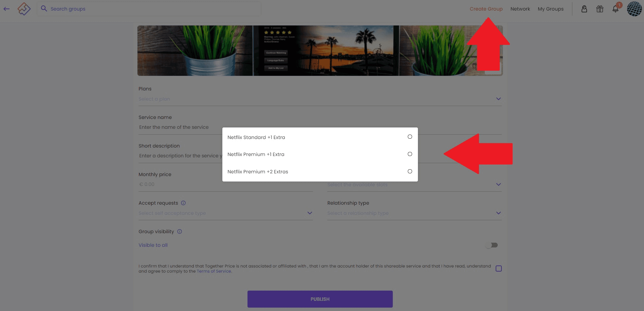
Task: Toggle the Visible to all switch
Action: [x=492, y=245]
